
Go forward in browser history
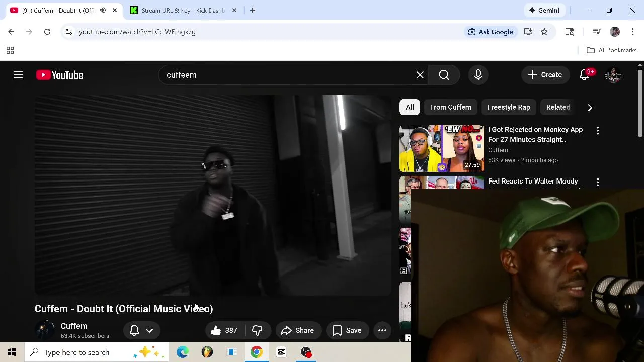pyautogui.click(x=29, y=32)
